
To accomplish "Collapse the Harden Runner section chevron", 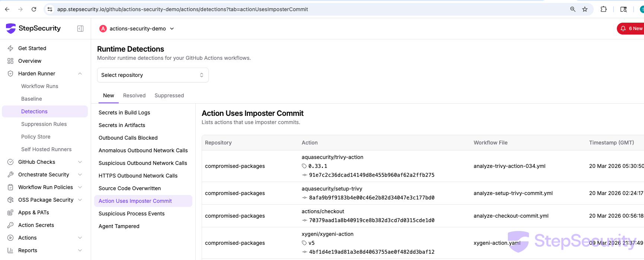I will pyautogui.click(x=80, y=74).
